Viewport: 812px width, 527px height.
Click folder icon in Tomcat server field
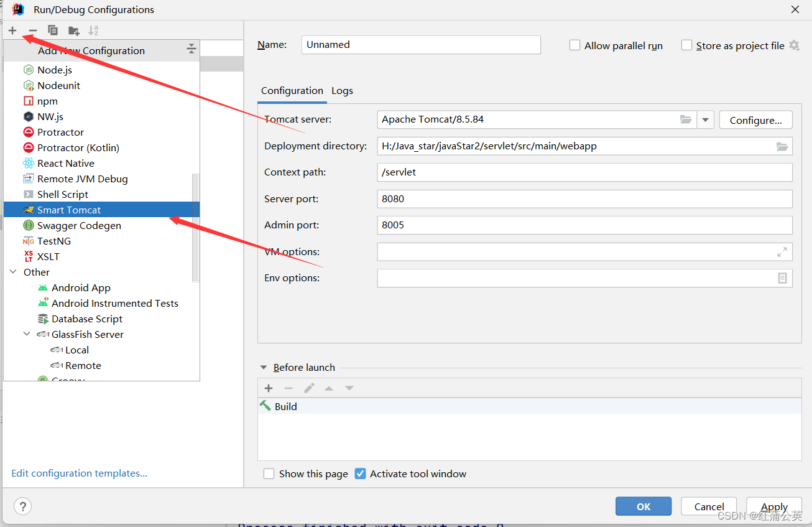pyautogui.click(x=686, y=119)
